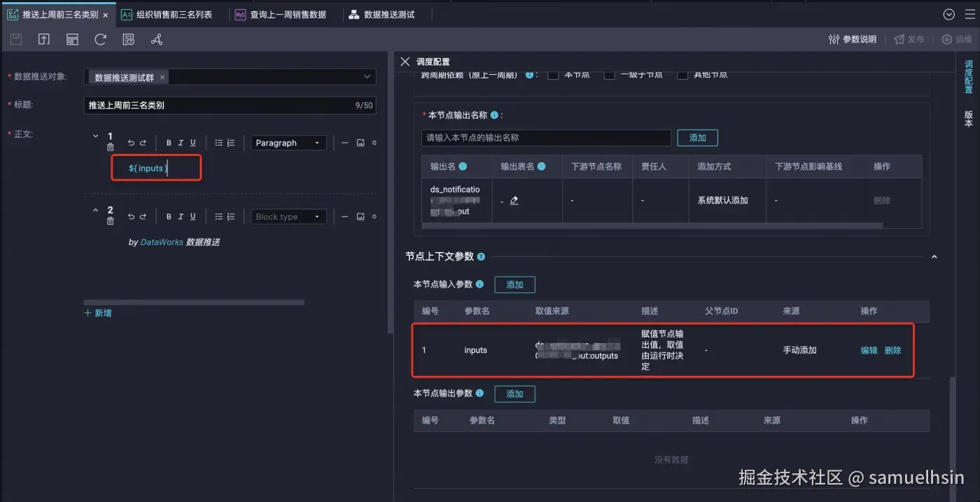
Task: Click info icon next to 本节点输出名称
Action: (x=494, y=115)
